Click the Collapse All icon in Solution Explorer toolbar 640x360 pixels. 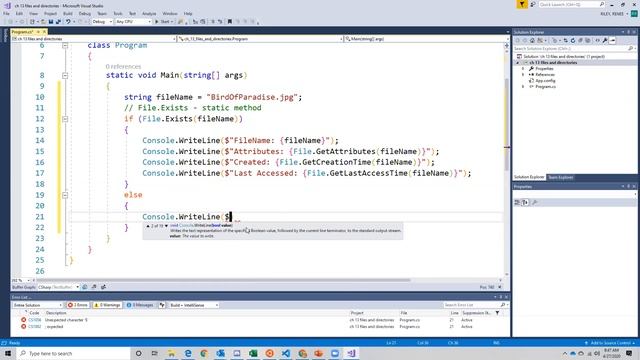580,40
